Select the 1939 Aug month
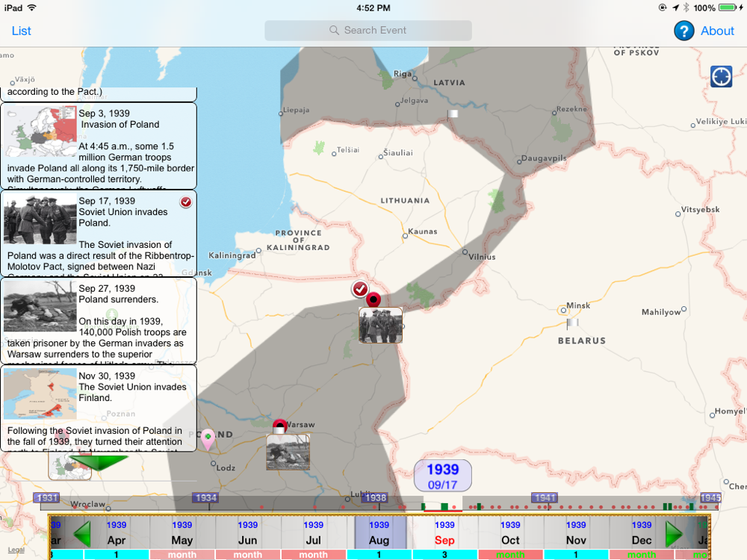The width and height of the screenshot is (747, 560). click(x=379, y=533)
